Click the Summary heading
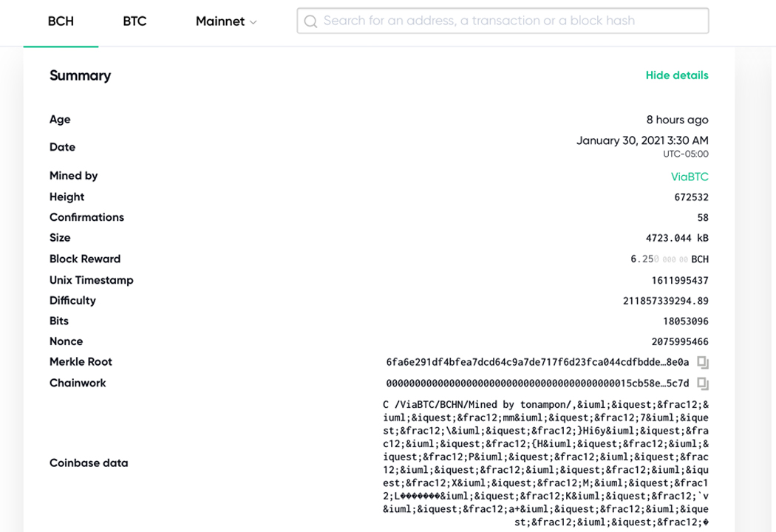Screen dimensions: 776x532 click(x=80, y=75)
